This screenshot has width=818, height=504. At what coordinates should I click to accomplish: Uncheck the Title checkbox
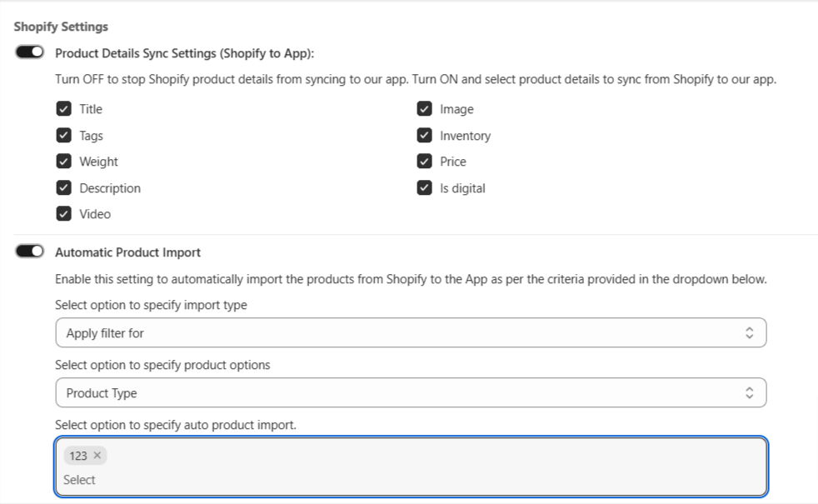(x=63, y=108)
